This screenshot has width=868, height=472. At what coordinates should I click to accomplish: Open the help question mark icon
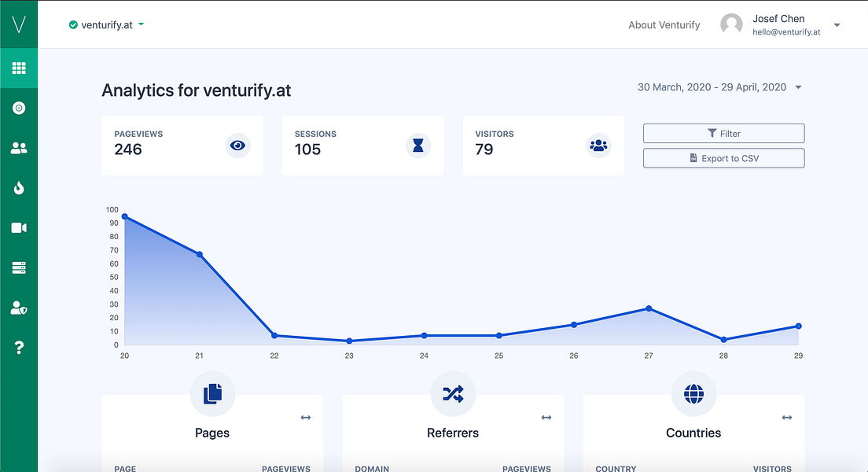click(19, 348)
